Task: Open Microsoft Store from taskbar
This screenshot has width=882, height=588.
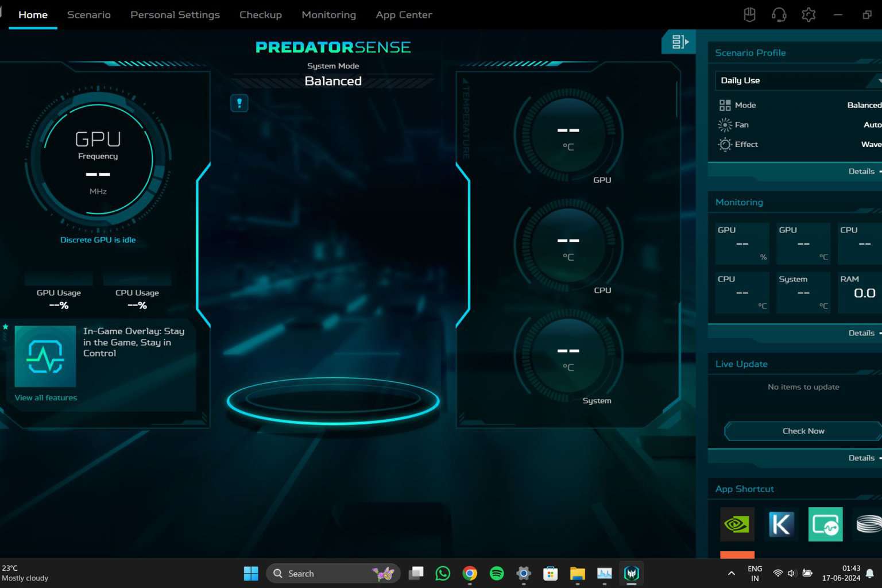Action: [550, 573]
